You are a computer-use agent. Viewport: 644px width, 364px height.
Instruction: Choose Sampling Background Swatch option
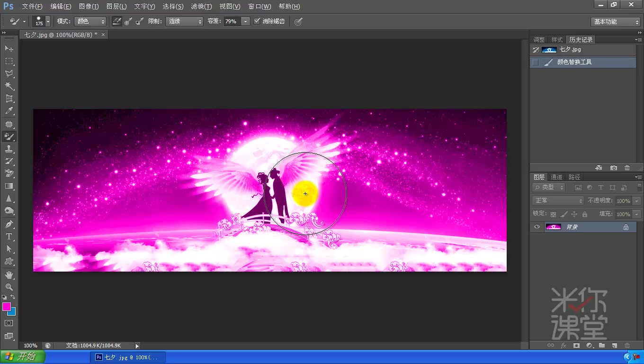140,21
